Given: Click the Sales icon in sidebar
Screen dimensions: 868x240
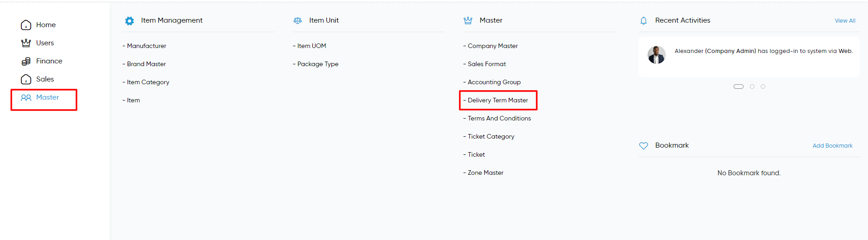Looking at the screenshot, I should 26,79.
